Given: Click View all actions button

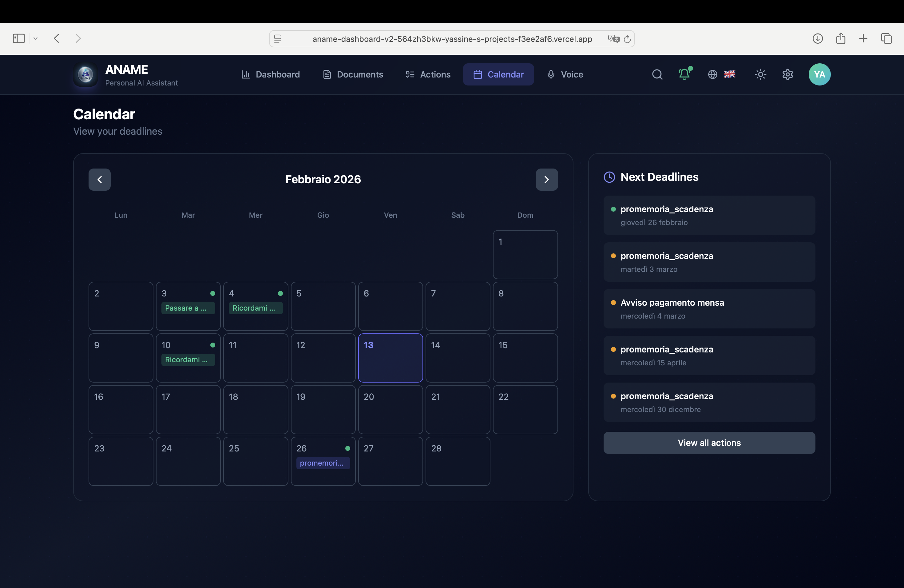Looking at the screenshot, I should [709, 443].
